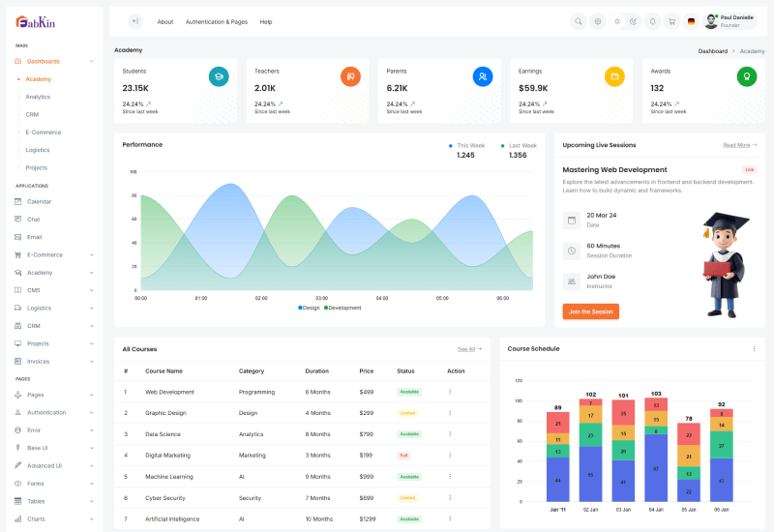Click the Students card graduation cap icon
Viewport: 774px width, 532px height.
[219, 76]
